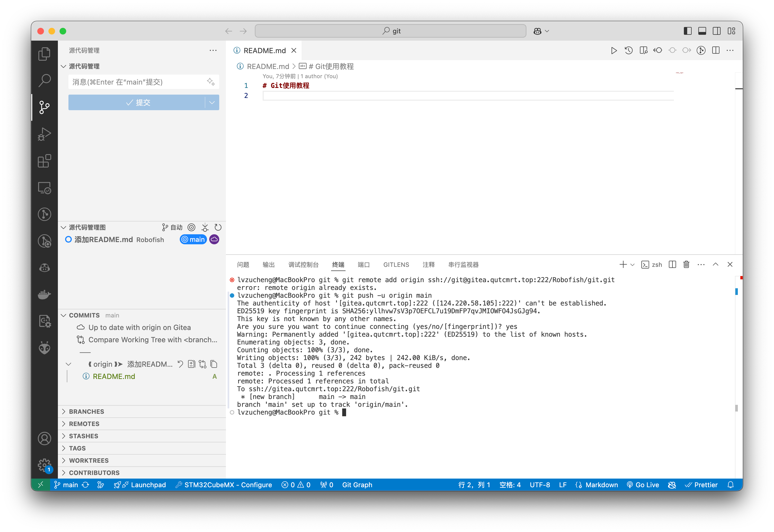Viewport: 774px width, 532px height.
Task: Focus the commit message input field
Action: pos(144,82)
